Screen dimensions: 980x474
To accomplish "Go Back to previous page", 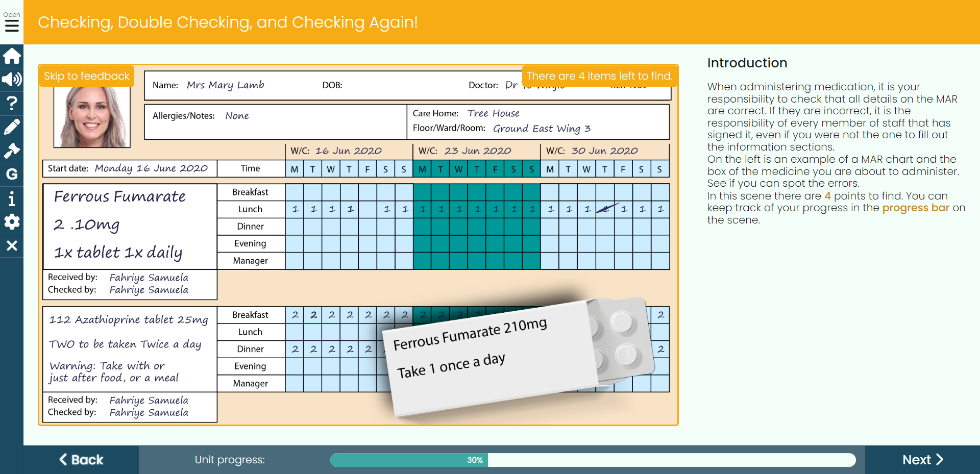I will pos(81,460).
